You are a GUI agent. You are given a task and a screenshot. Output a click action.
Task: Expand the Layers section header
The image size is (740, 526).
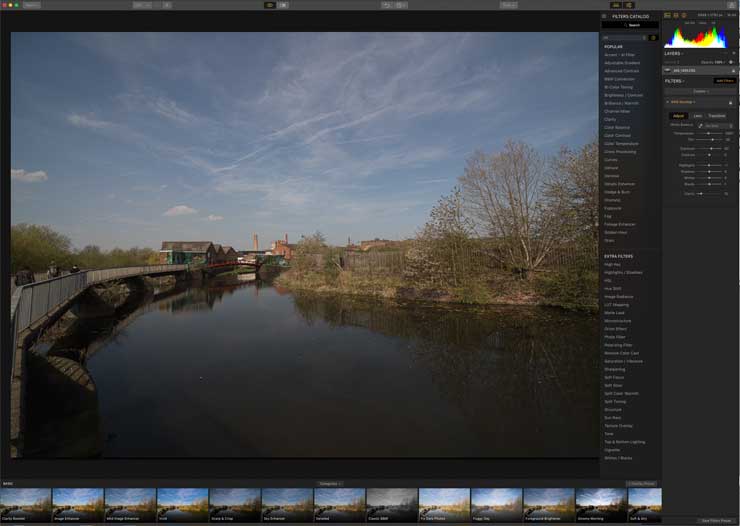673,54
